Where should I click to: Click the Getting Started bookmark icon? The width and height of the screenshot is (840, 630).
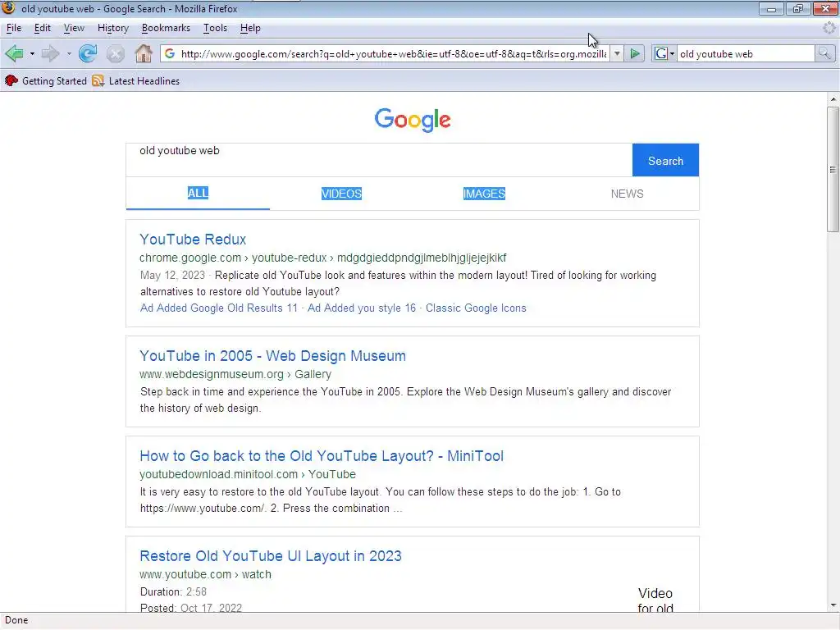pyautogui.click(x=11, y=81)
